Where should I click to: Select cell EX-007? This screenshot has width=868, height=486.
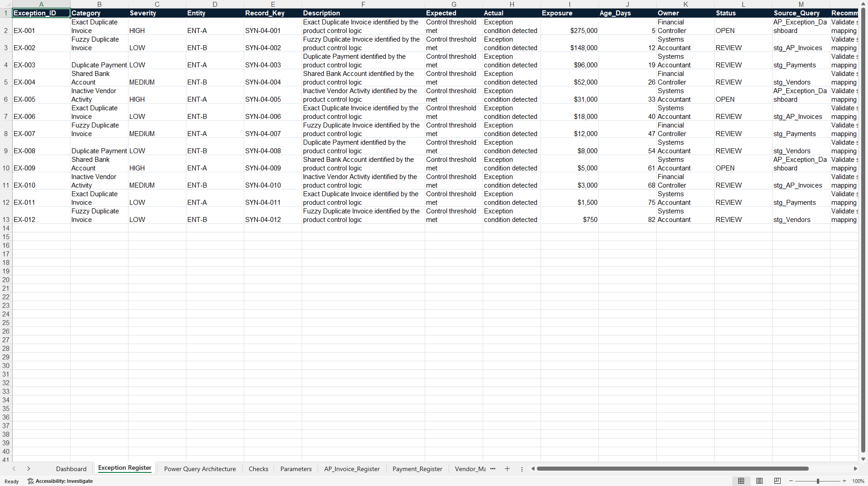(41, 129)
